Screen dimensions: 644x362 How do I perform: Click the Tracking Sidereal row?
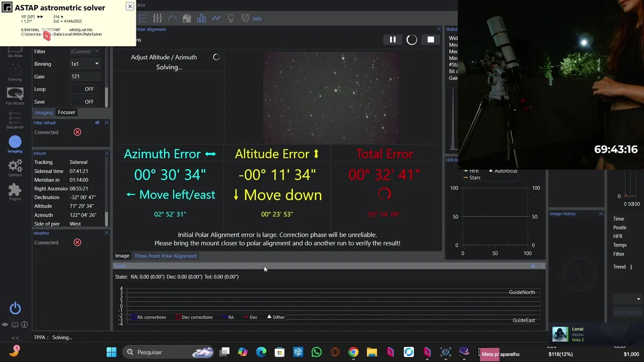69,162
